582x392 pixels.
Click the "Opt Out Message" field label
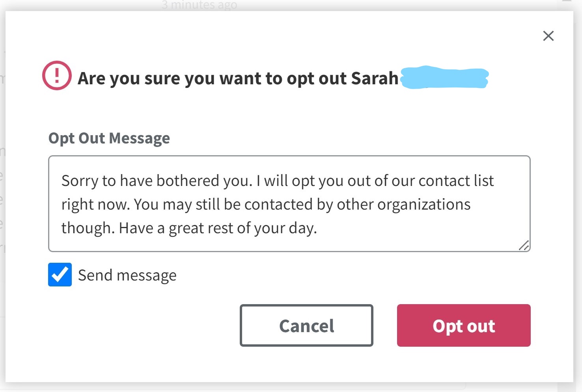[x=109, y=138]
